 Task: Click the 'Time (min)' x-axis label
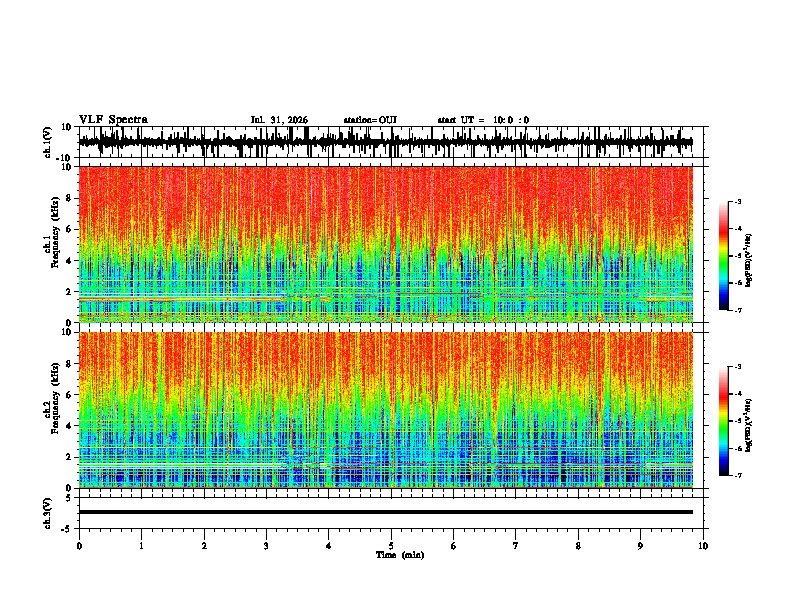[400, 555]
